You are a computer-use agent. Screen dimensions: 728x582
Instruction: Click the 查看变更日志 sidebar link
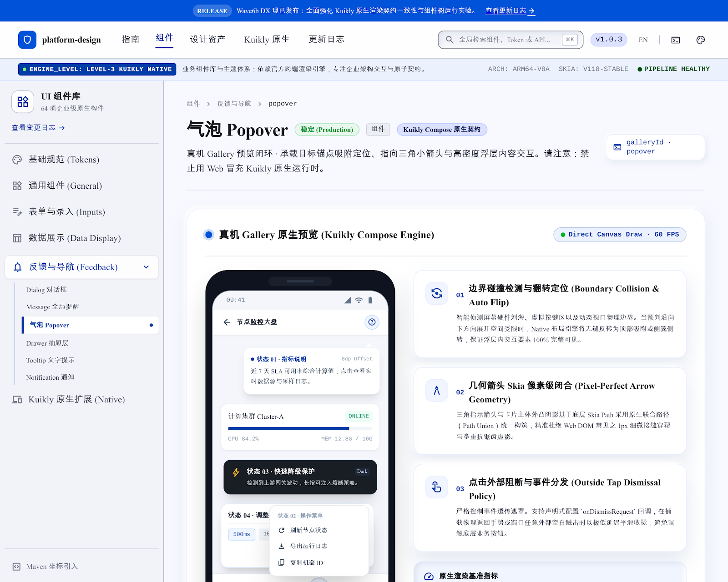pyautogui.click(x=38, y=128)
